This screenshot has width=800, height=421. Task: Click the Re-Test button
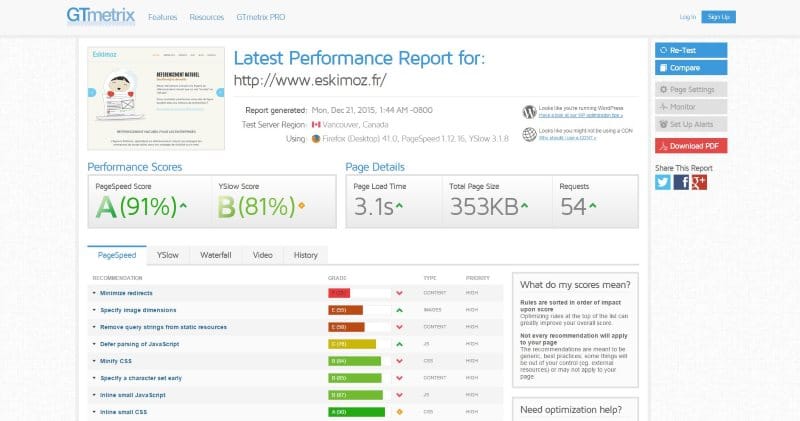pos(691,50)
